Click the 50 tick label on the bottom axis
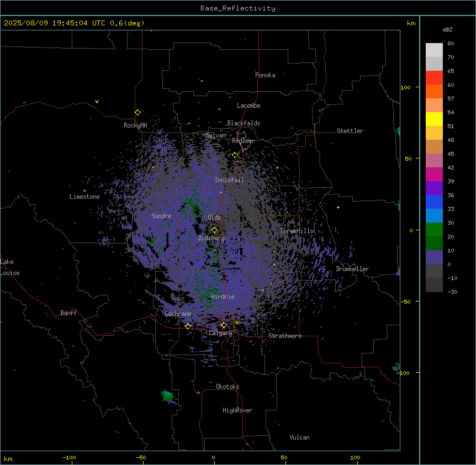The width and height of the screenshot is (476, 465). click(x=284, y=457)
